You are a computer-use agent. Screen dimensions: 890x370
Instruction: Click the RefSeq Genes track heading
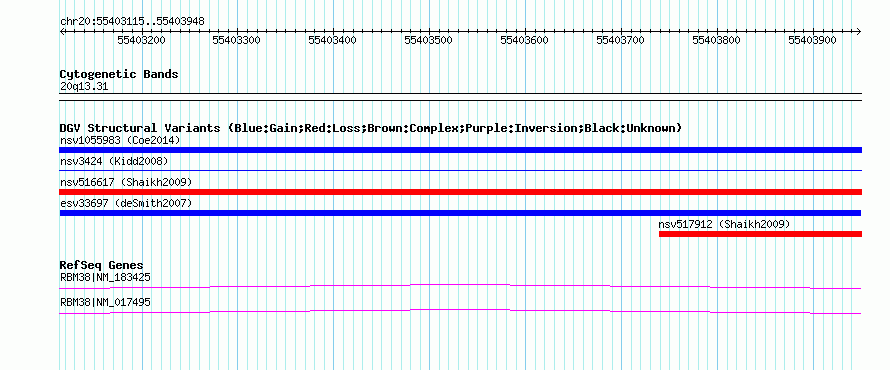(x=102, y=265)
